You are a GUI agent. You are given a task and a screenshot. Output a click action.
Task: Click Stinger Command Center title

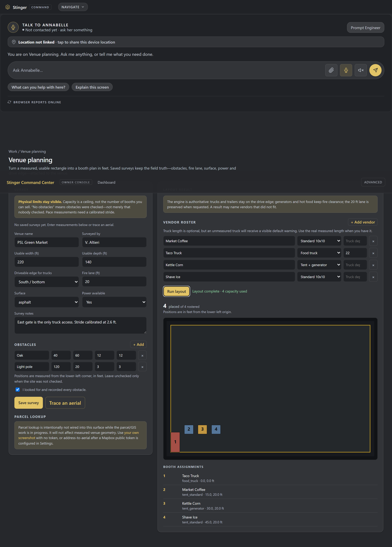pyautogui.click(x=30, y=183)
